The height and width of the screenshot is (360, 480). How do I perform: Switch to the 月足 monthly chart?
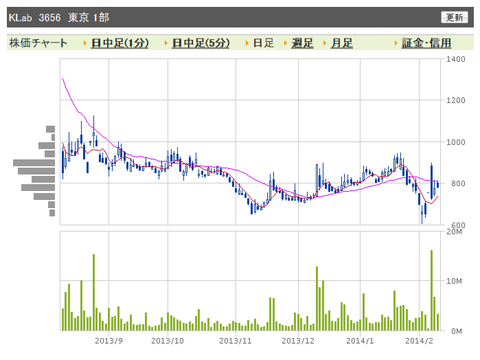(342, 43)
